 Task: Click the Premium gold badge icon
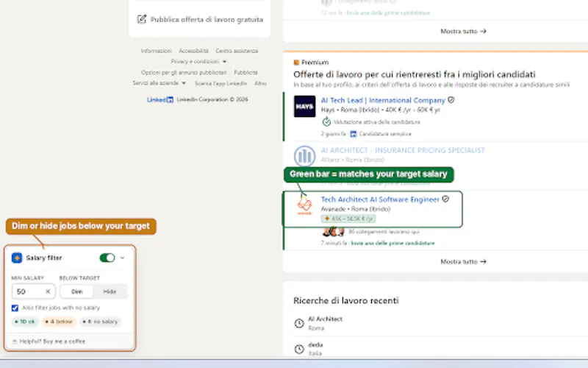click(x=296, y=63)
